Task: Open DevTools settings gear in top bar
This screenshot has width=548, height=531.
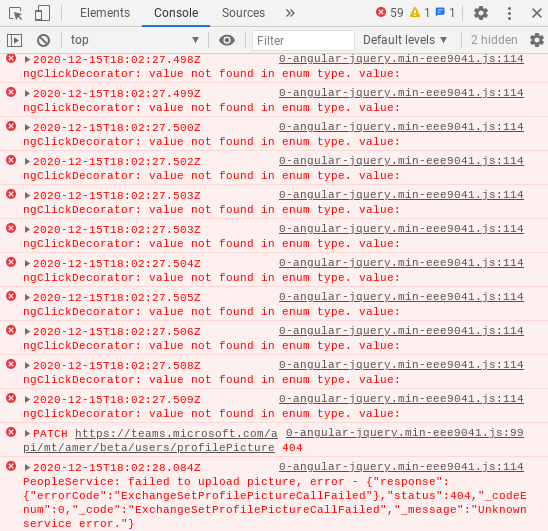Action: point(481,13)
